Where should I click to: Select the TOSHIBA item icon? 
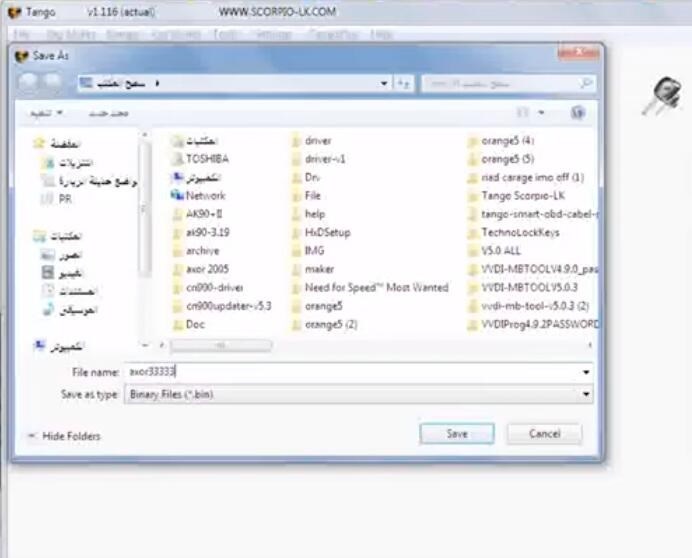177,159
